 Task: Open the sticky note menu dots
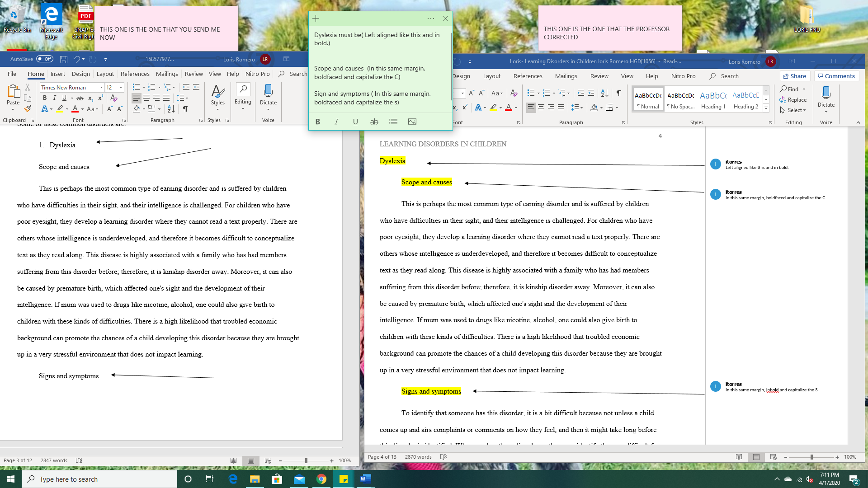tap(431, 19)
